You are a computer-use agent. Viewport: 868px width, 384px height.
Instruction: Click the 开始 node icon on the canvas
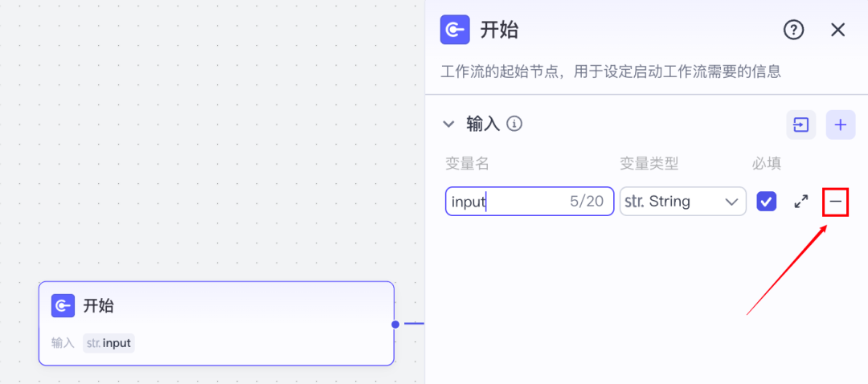63,305
